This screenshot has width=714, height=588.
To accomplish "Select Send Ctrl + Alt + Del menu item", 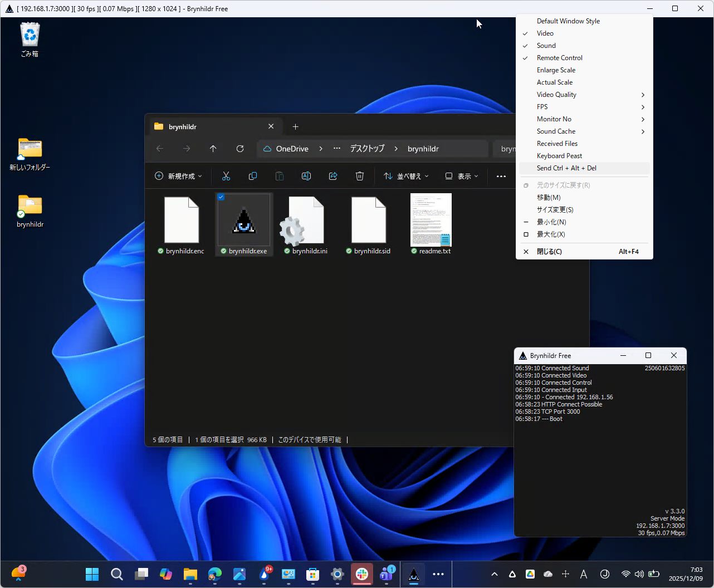I will (x=566, y=168).
